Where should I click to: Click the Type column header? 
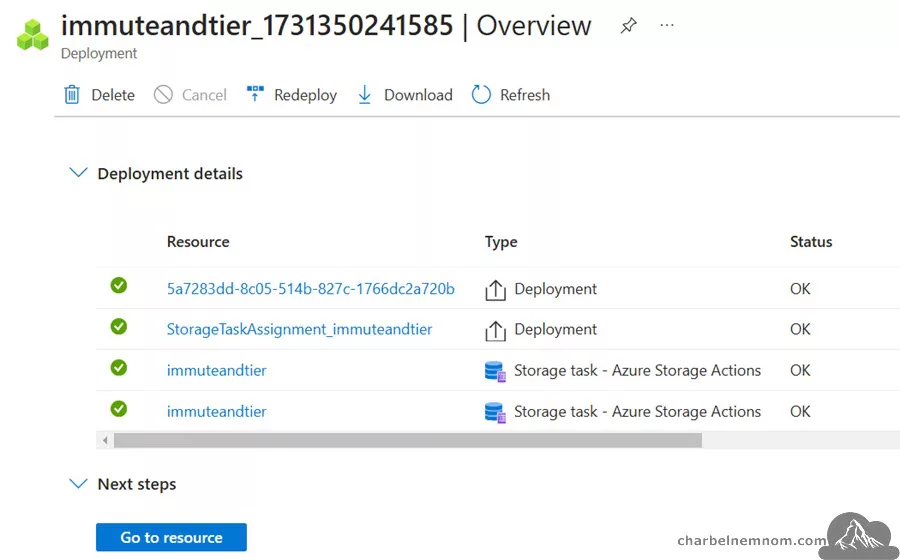pos(501,242)
